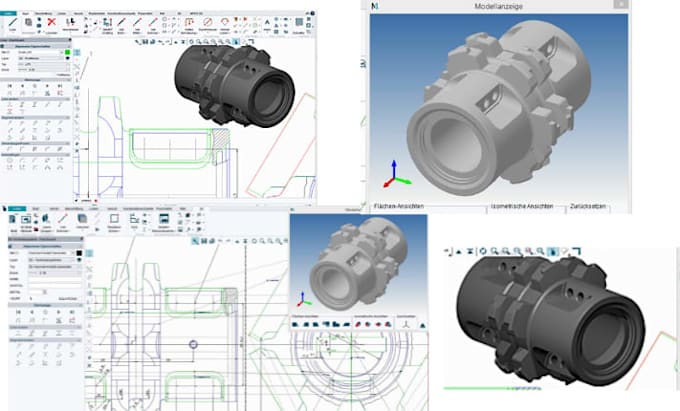
Task: Toggle highlighted pan hand, bottom-right view toolbar
Action: [x=552, y=251]
